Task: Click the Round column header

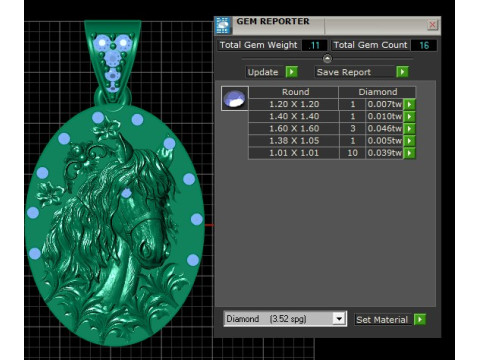Action: click(x=294, y=92)
